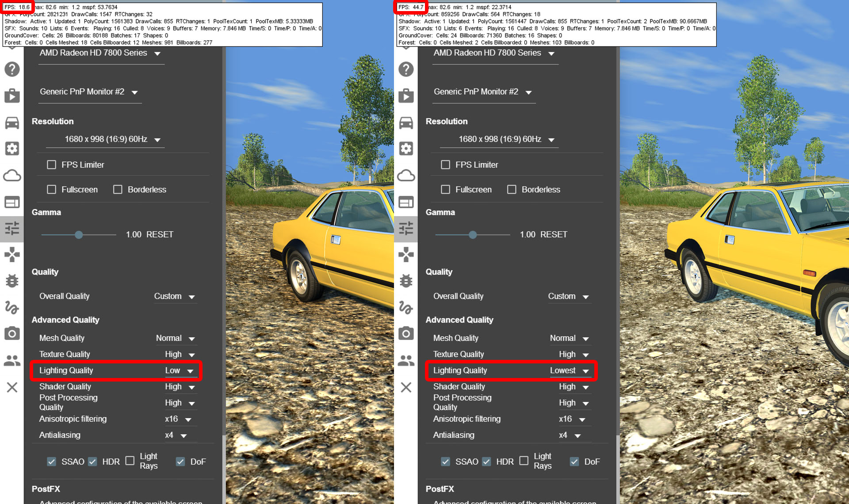Close the left menu with X icon

pos(12,387)
